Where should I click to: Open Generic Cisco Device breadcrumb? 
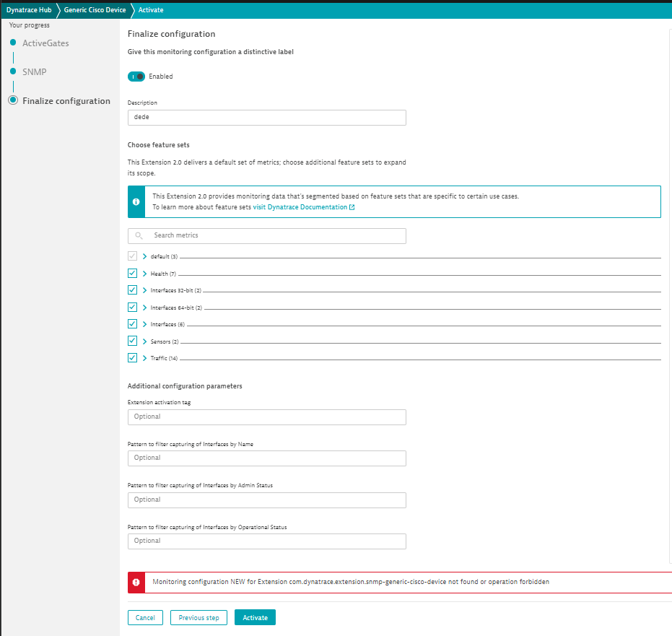point(95,10)
